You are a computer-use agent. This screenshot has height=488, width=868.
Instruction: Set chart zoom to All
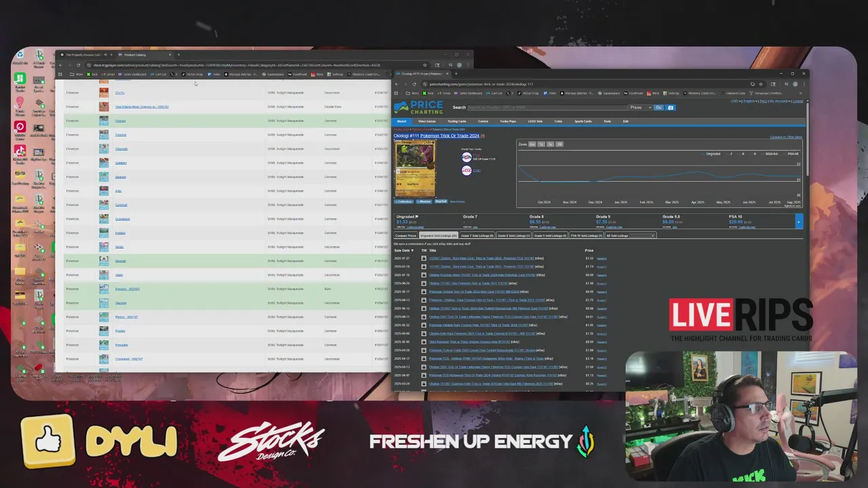pyautogui.click(x=559, y=144)
